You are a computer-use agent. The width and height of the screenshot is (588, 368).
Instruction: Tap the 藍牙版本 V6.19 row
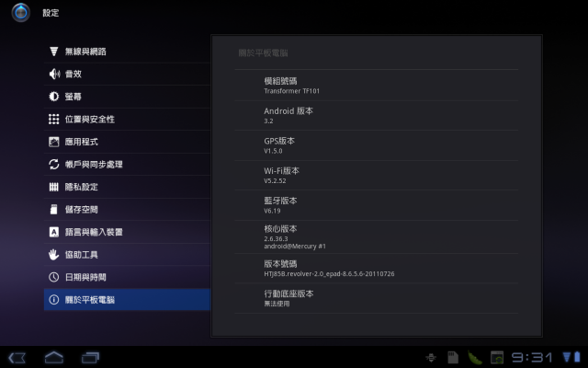[x=376, y=205]
